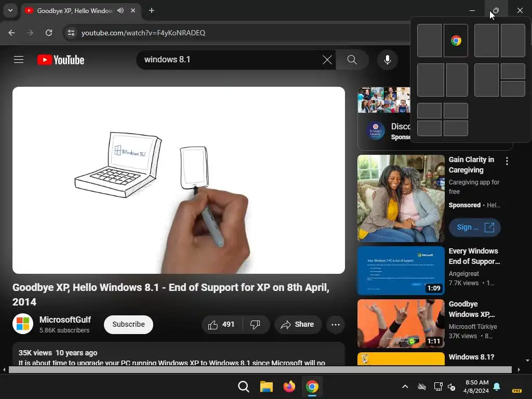Open more actions for the video
The width and height of the screenshot is (532, 399).
[336, 325]
